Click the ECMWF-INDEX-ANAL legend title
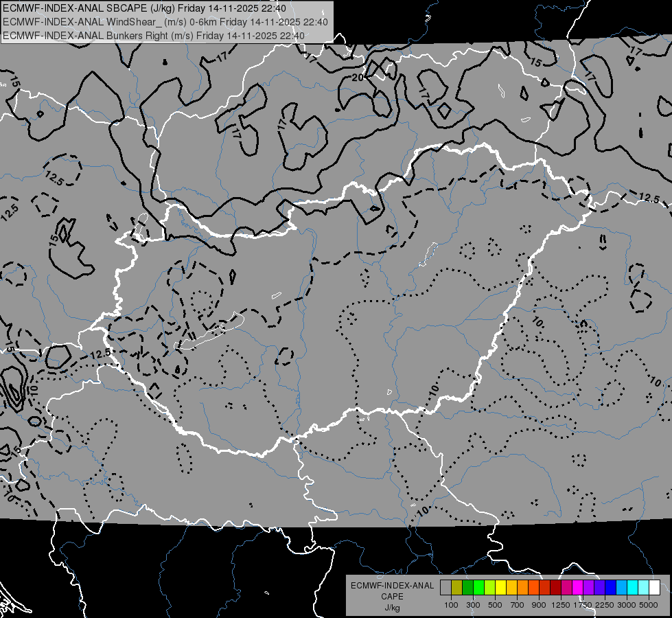Screen dimensions: 672x618 click(x=392, y=586)
